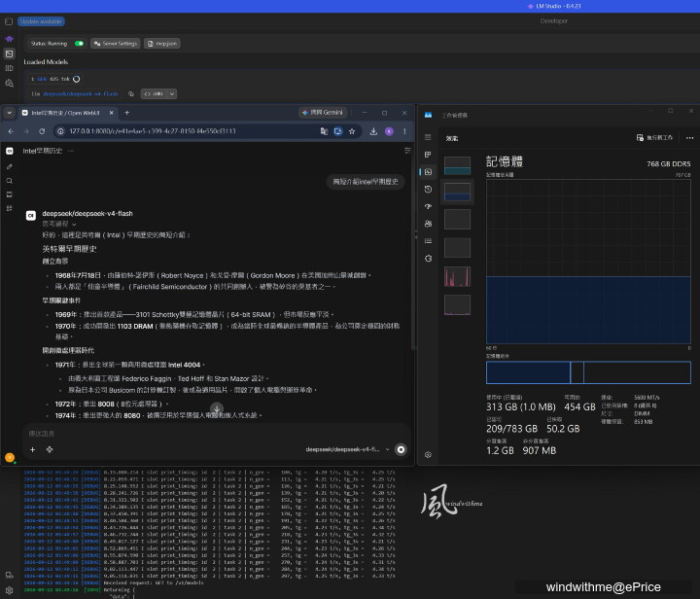Open Server Settings in LM Studio
The width and height of the screenshot is (700, 599).
[115, 44]
